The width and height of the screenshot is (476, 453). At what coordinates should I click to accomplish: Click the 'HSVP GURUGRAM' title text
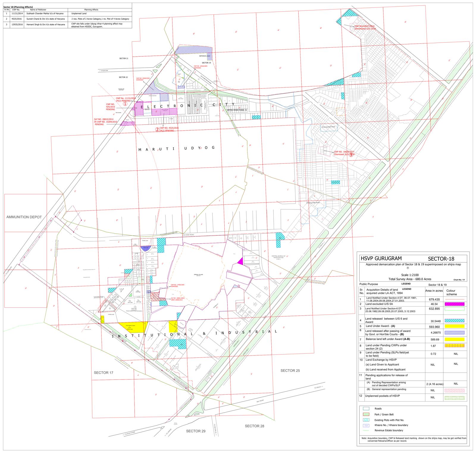[x=381, y=258]
